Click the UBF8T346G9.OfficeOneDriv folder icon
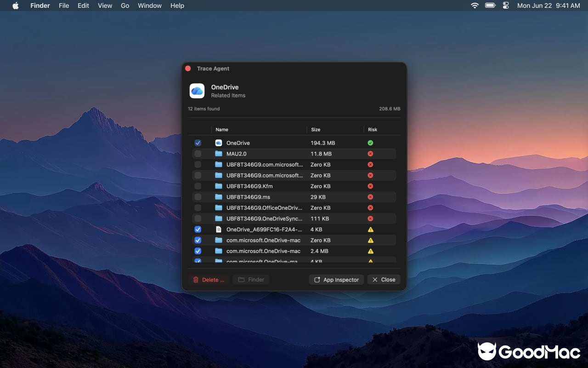The image size is (588, 368). [x=219, y=208]
